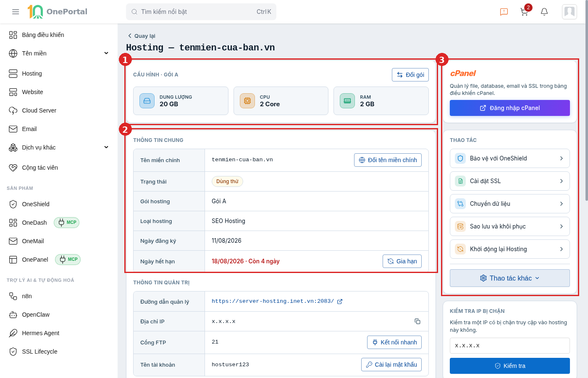
Task: Click the blocked IP check input field
Action: pyautogui.click(x=510, y=346)
